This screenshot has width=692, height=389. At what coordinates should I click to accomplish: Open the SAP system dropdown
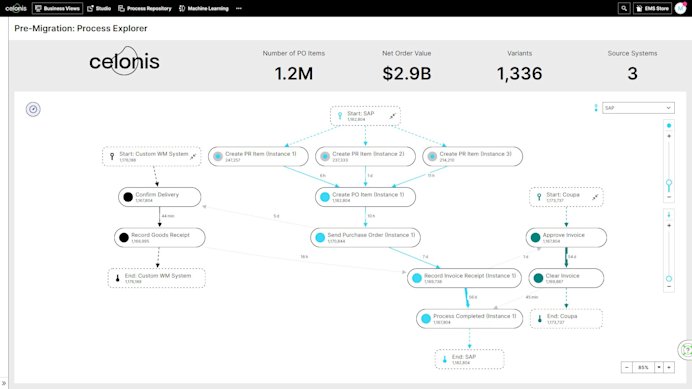point(638,108)
